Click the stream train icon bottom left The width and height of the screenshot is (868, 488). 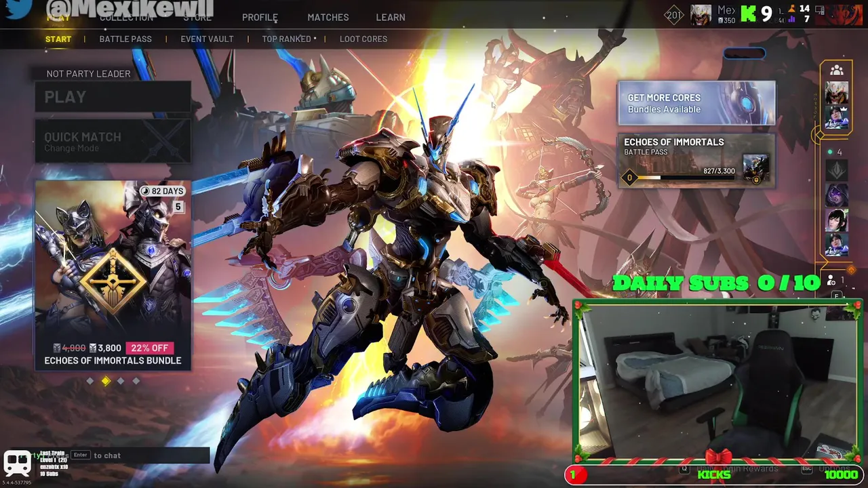pos(18,464)
